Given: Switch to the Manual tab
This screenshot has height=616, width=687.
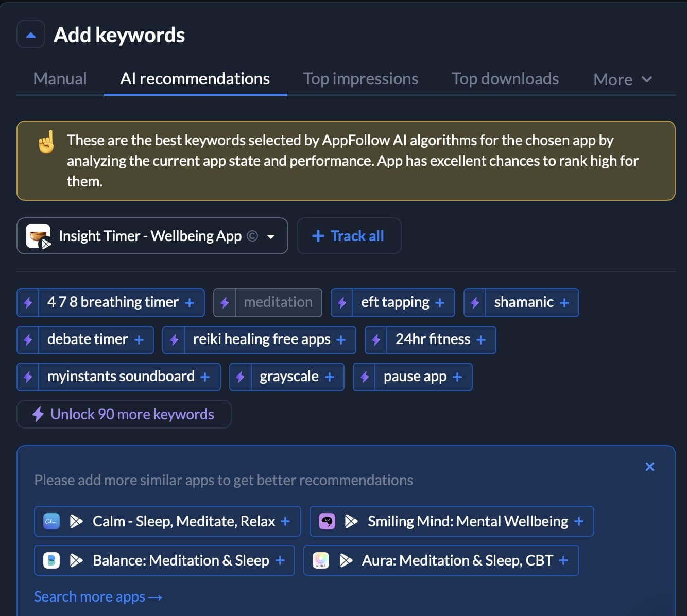Looking at the screenshot, I should [60, 79].
